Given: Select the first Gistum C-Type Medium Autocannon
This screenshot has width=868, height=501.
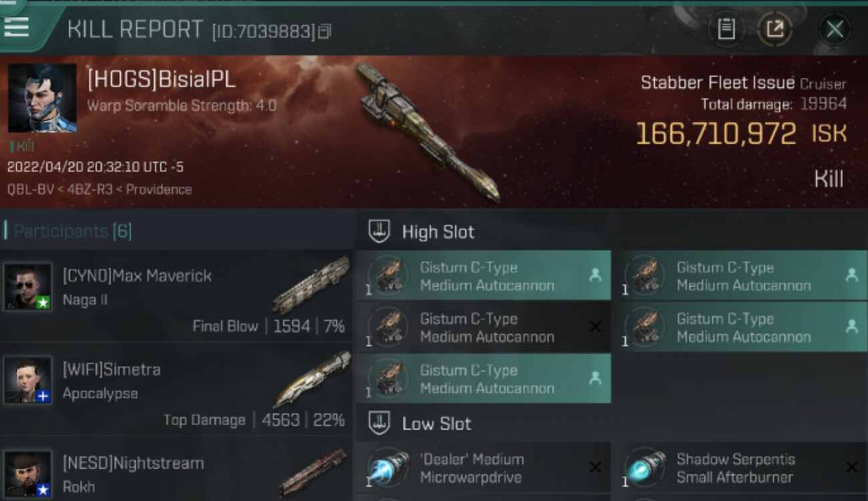Looking at the screenshot, I should coord(483,275).
